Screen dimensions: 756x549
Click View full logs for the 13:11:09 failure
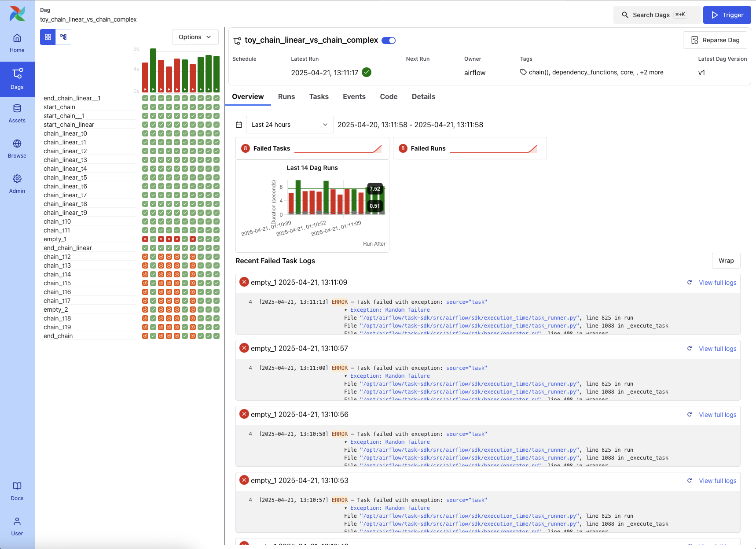pyautogui.click(x=717, y=282)
